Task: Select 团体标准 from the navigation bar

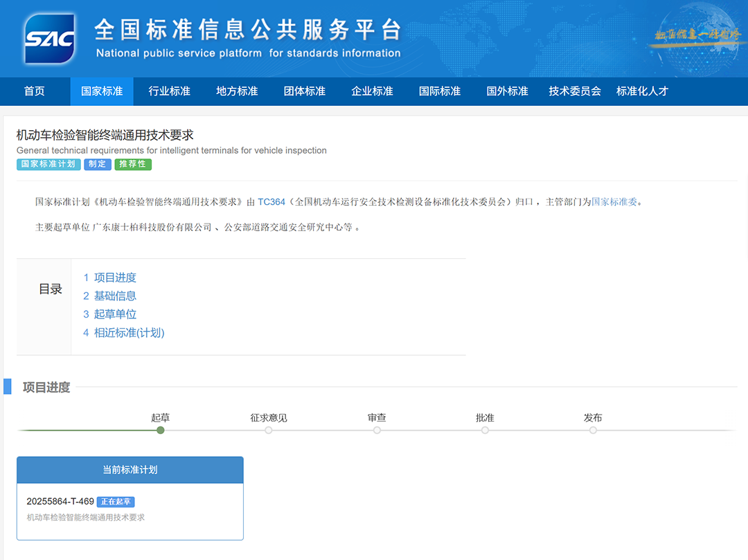Action: tap(303, 91)
